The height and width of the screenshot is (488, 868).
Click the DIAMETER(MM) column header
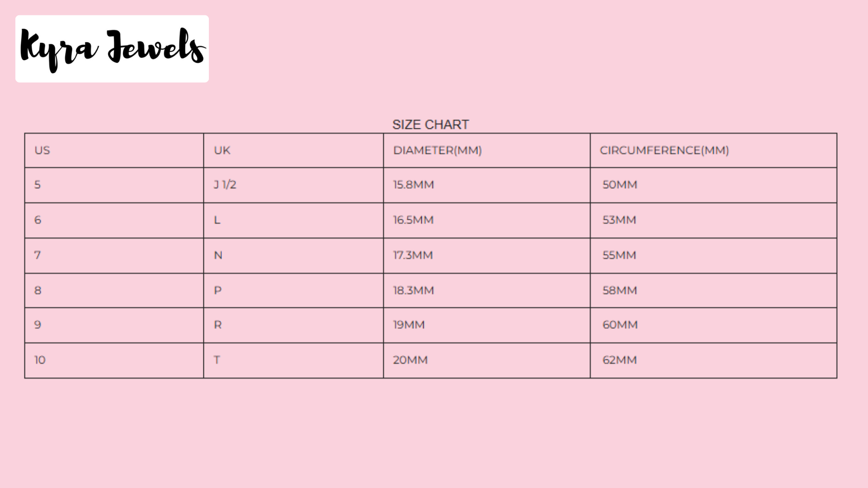437,150
